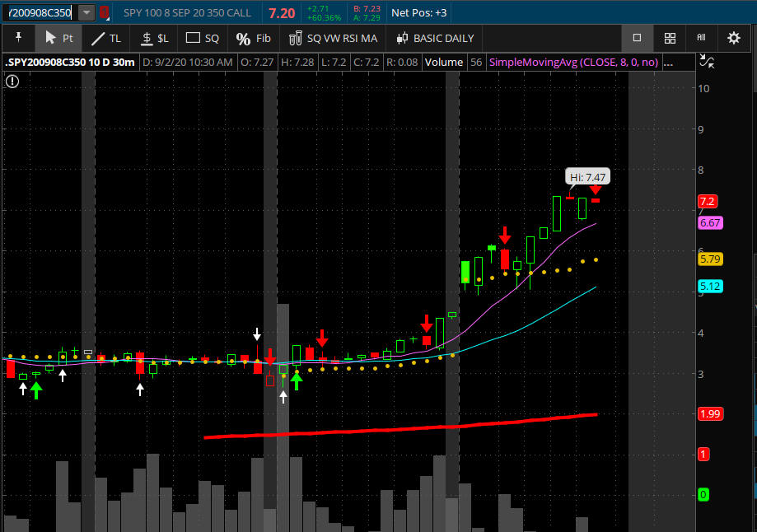The height and width of the screenshot is (532, 757).
Task: Click the yellow 5.79 axis label
Action: click(x=710, y=259)
